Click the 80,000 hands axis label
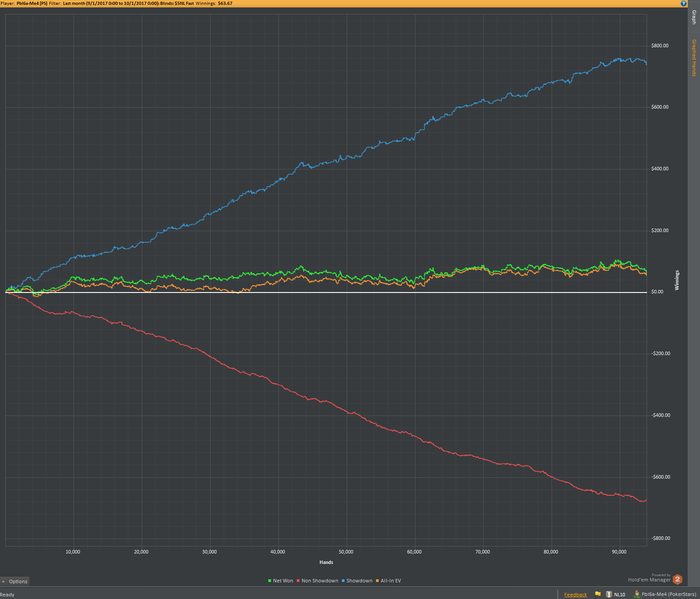Screen dimensions: 700x599 tap(551, 552)
